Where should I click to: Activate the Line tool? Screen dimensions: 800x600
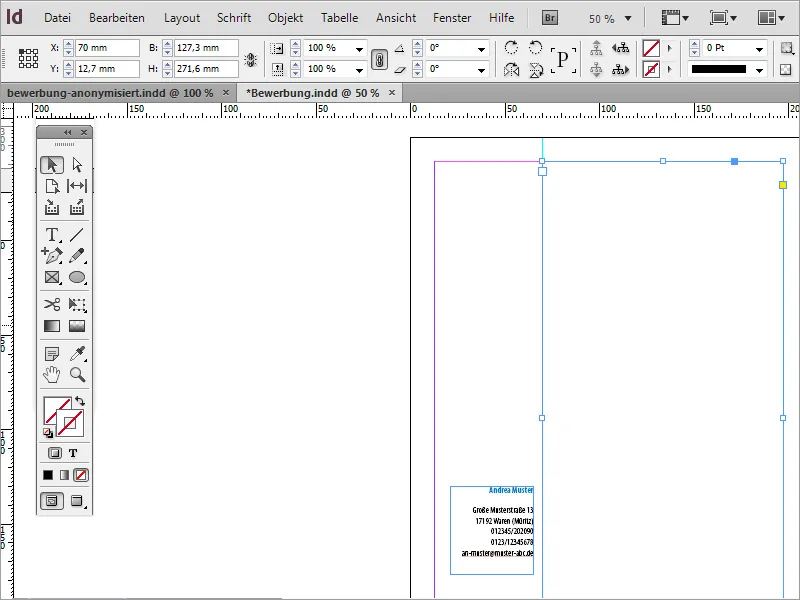(77, 235)
